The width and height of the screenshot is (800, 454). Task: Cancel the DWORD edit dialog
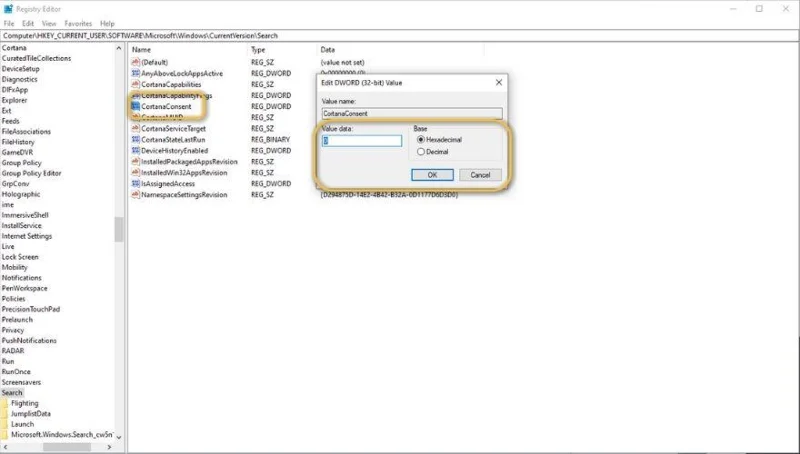tap(480, 175)
